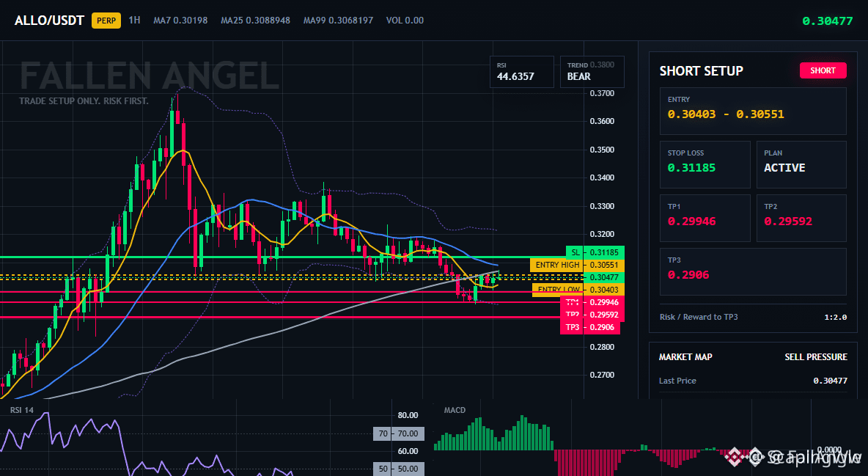
Task: Click the TP3 value 0.2906 card
Action: click(753, 271)
